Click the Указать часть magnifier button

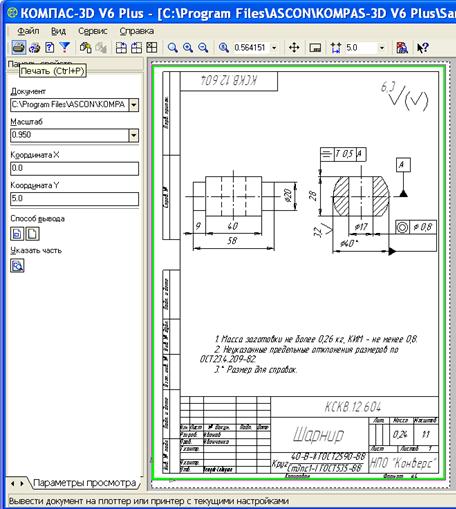tap(17, 266)
